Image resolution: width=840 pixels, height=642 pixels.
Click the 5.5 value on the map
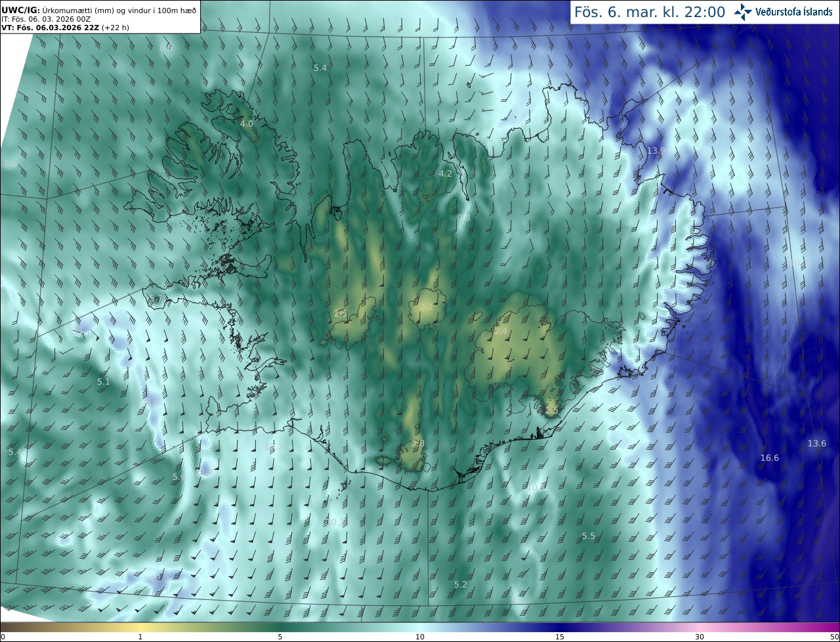(x=589, y=536)
